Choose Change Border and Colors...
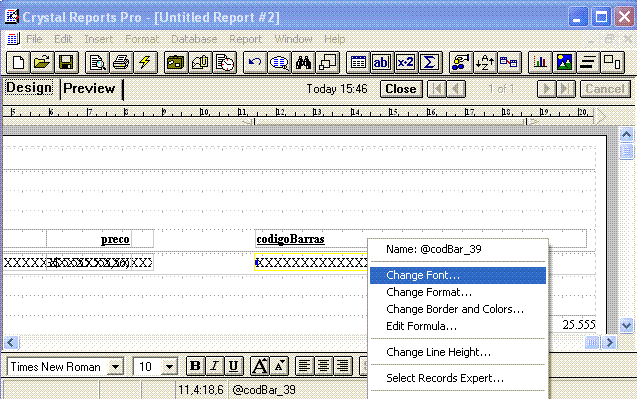The image size is (637, 399). [x=458, y=309]
